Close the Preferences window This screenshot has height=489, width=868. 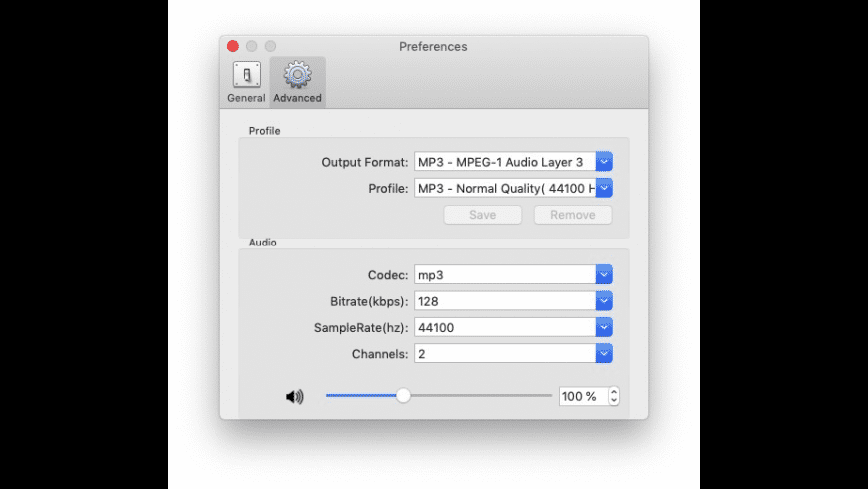click(233, 46)
